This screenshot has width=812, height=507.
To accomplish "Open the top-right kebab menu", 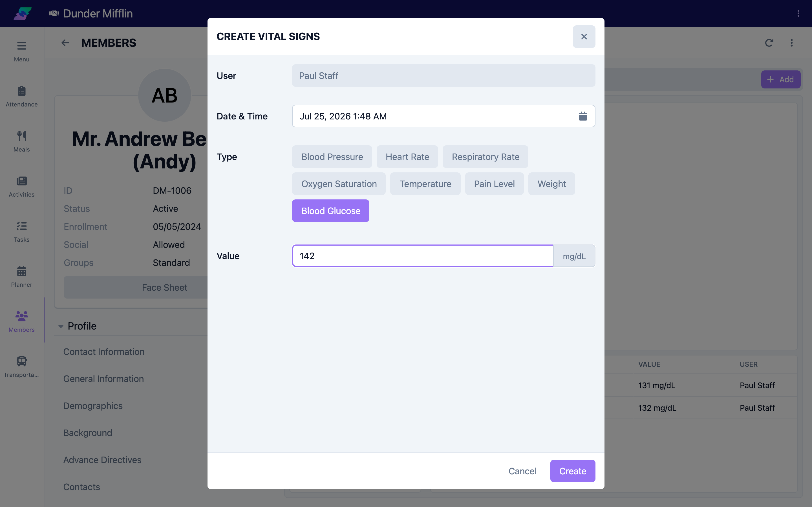I will 798,14.
